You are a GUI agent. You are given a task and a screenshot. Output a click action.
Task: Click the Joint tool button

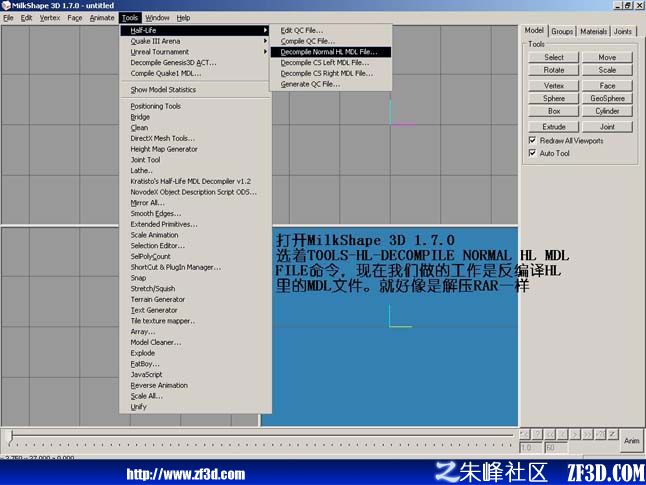607,127
